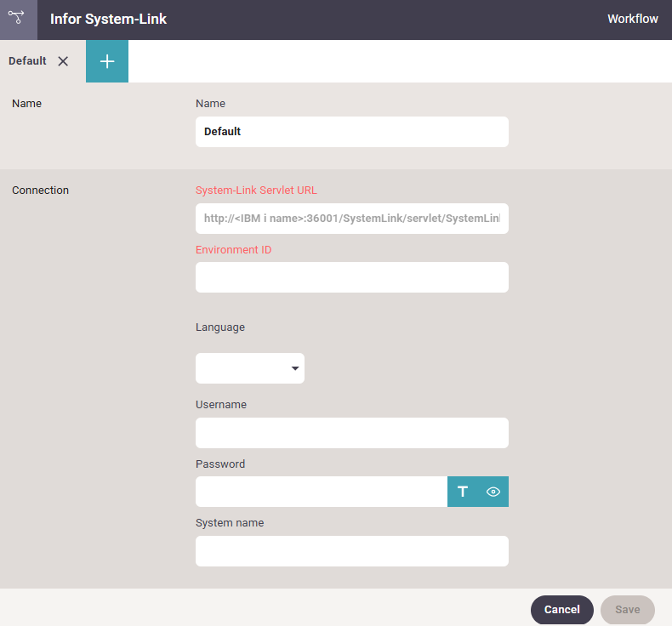
Task: Click the System-Link Servlet URL label
Action: [x=256, y=191]
